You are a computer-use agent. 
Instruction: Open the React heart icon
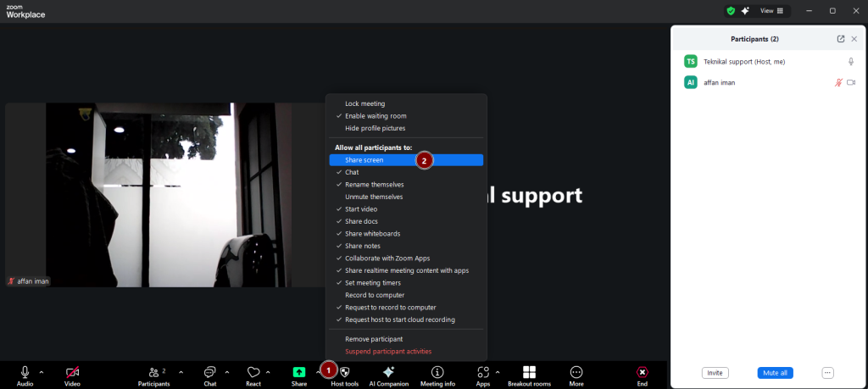tap(253, 372)
